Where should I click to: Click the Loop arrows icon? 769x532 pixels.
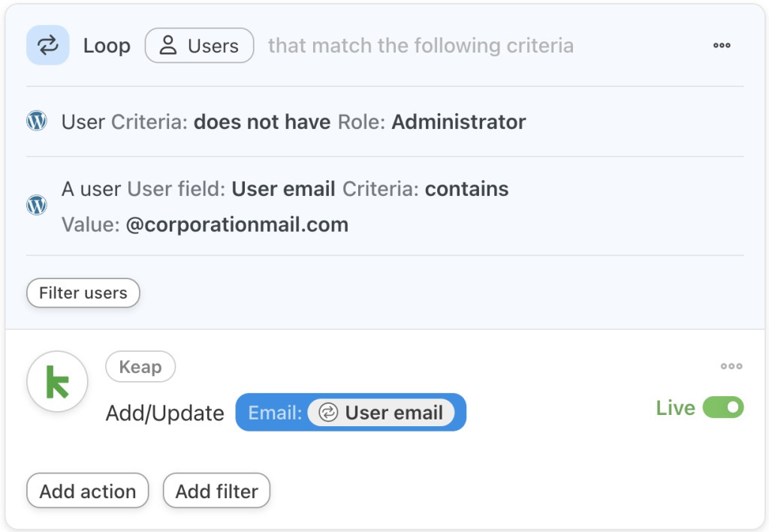click(47, 45)
